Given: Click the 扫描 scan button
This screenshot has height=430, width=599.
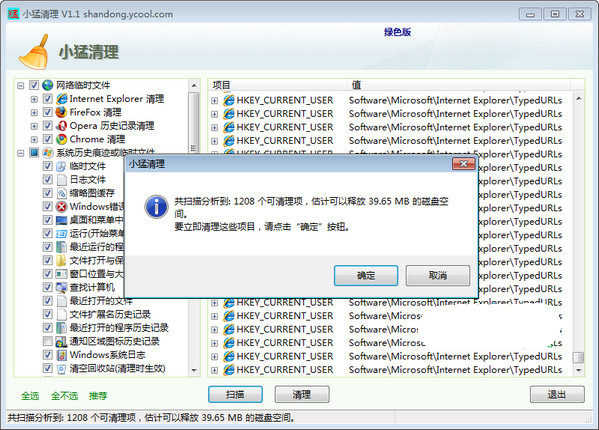Looking at the screenshot, I should click(235, 394).
